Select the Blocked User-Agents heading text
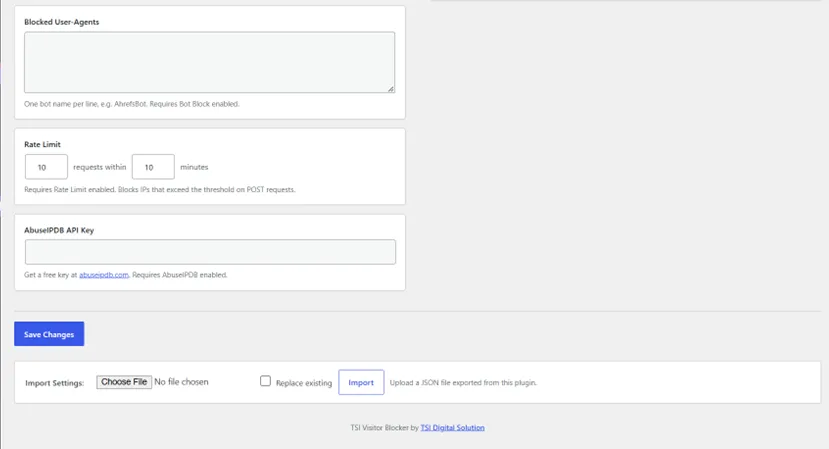This screenshot has width=829, height=449. coord(61,22)
